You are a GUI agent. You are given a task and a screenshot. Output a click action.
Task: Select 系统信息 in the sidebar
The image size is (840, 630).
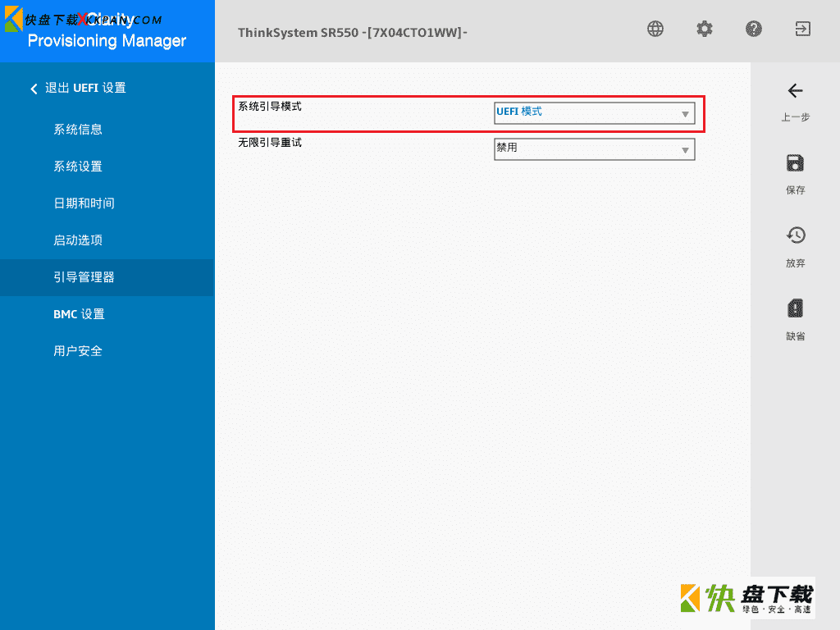(78, 130)
